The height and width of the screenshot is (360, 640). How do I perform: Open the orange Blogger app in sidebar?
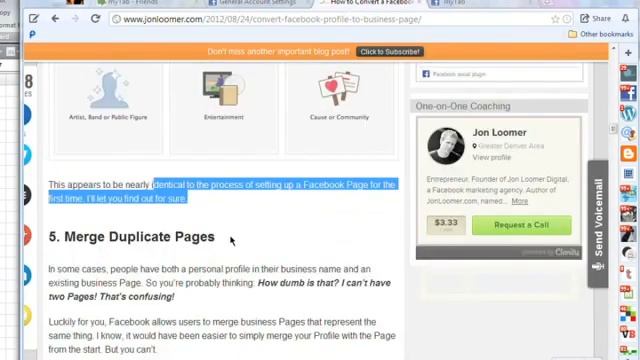click(x=628, y=153)
